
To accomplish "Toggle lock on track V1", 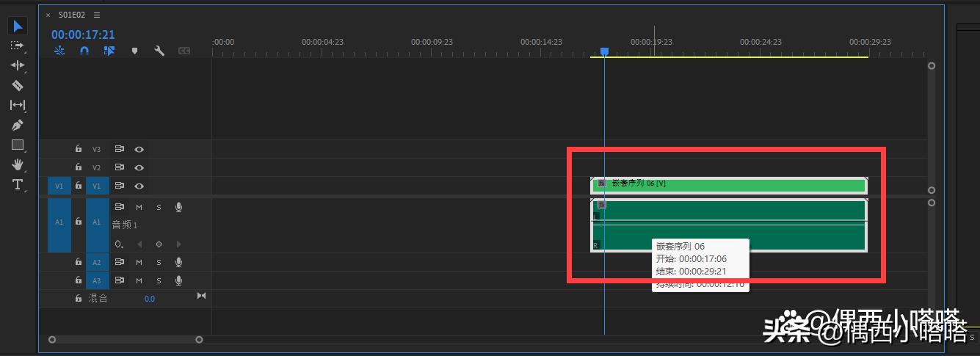I will [79, 186].
